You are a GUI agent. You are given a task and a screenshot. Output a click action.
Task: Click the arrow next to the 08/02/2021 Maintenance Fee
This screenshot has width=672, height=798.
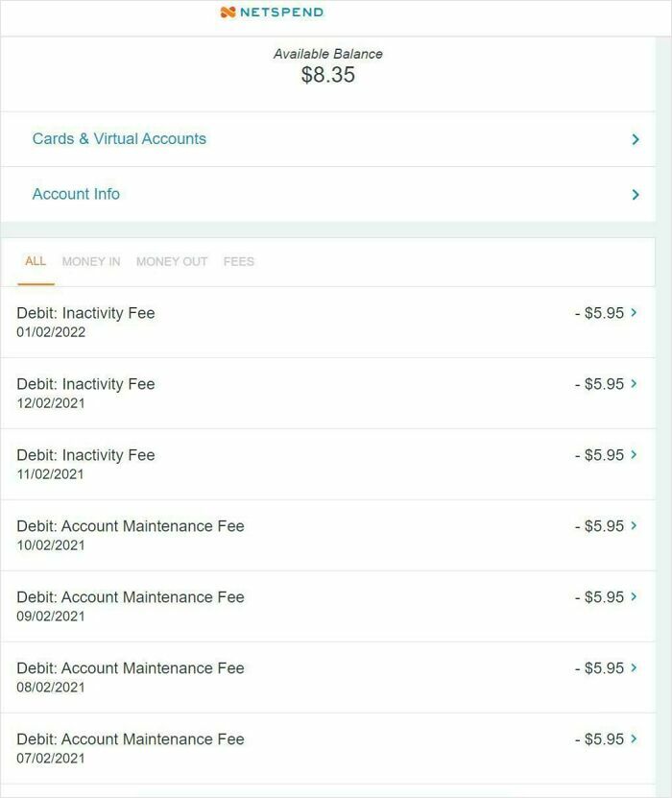pos(634,667)
